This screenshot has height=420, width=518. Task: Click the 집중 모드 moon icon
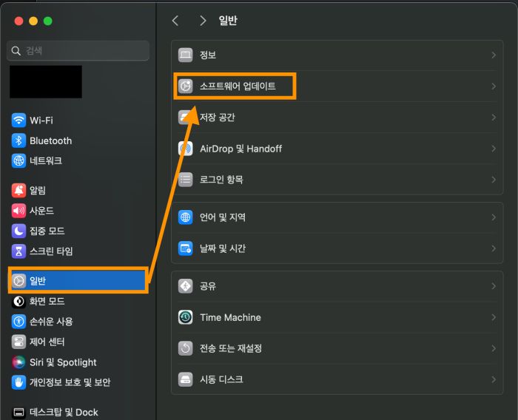pos(18,231)
